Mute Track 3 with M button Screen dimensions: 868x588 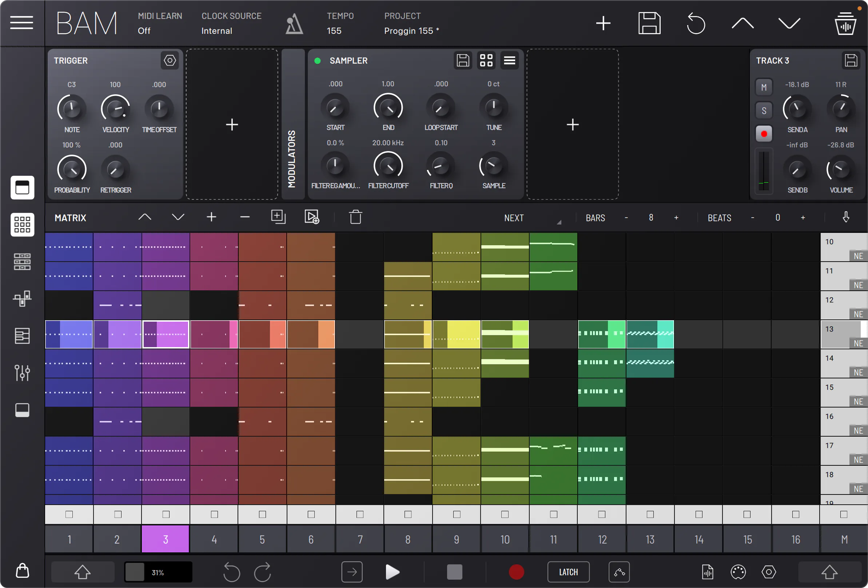tap(764, 87)
